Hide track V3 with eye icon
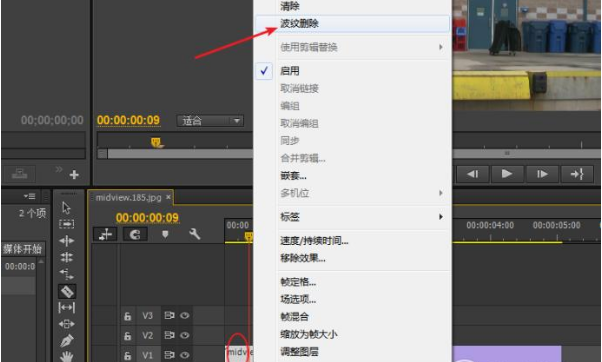602x362 pixels. click(x=185, y=316)
